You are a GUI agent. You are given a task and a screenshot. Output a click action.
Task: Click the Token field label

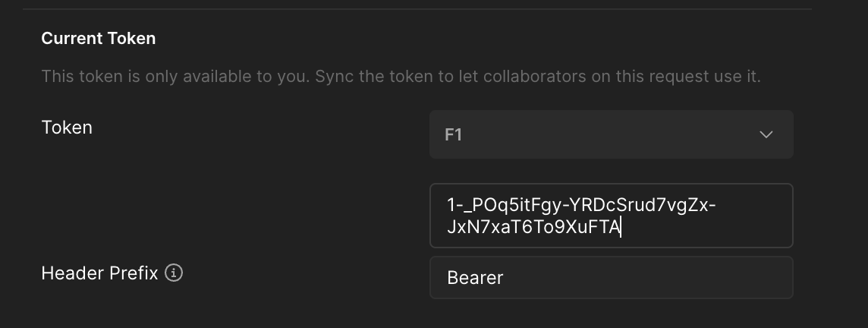click(x=67, y=128)
